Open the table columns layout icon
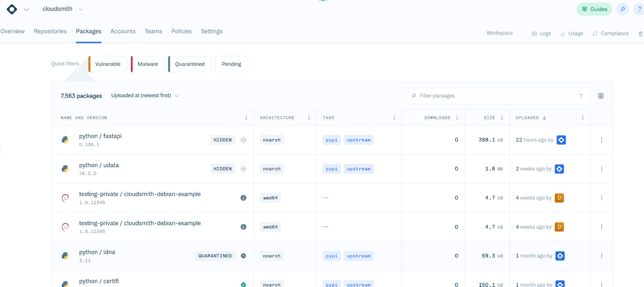Screen dimensions: 644x287 coord(601,96)
